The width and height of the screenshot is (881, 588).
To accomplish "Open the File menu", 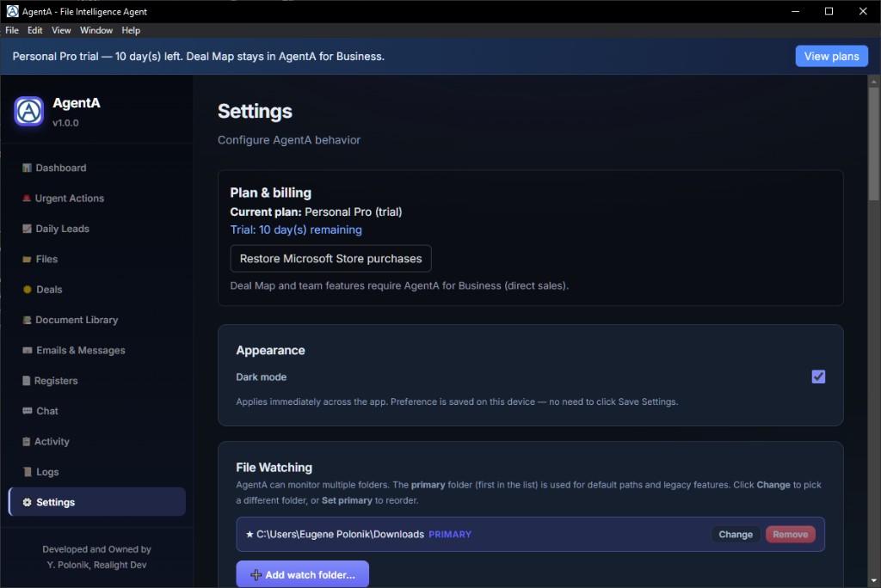I will tap(12, 30).
